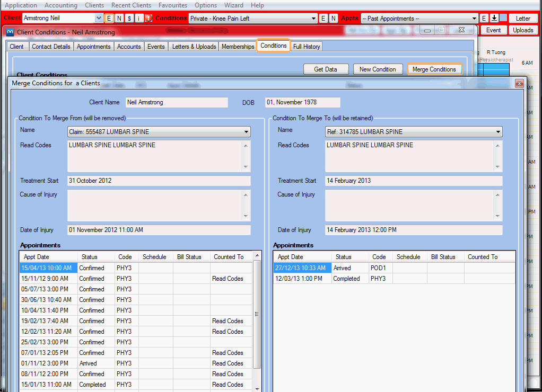
Task: Click the Client Name field Neil Amstrong
Action: pyautogui.click(x=177, y=102)
